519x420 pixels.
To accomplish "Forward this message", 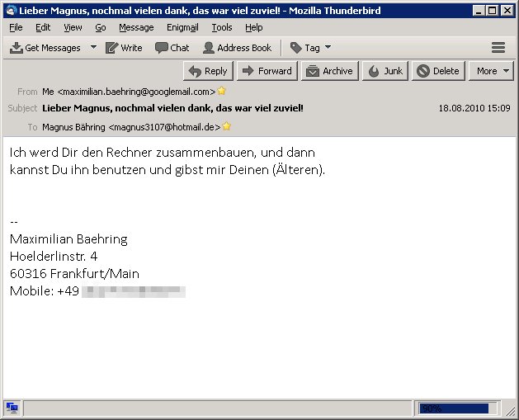I will click(x=267, y=71).
